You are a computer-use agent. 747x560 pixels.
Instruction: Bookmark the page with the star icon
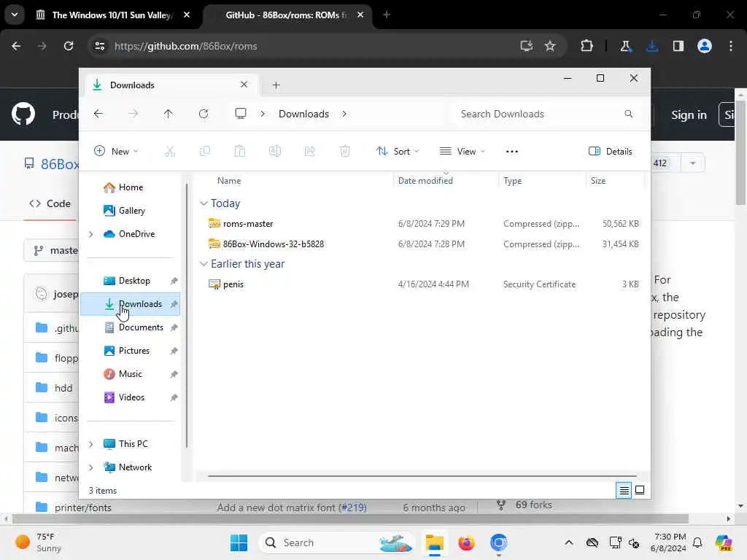click(x=550, y=46)
